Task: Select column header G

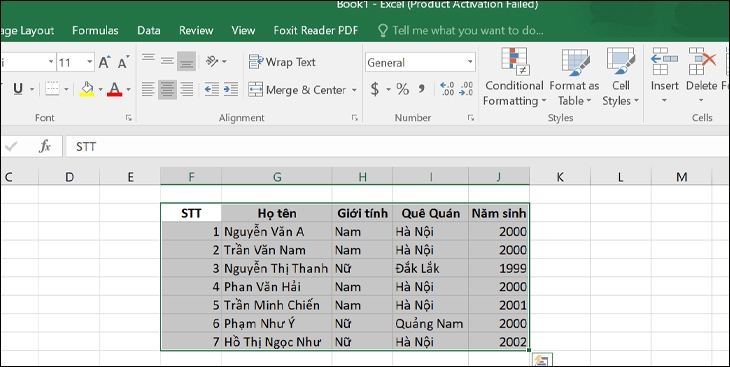Action: (277, 177)
